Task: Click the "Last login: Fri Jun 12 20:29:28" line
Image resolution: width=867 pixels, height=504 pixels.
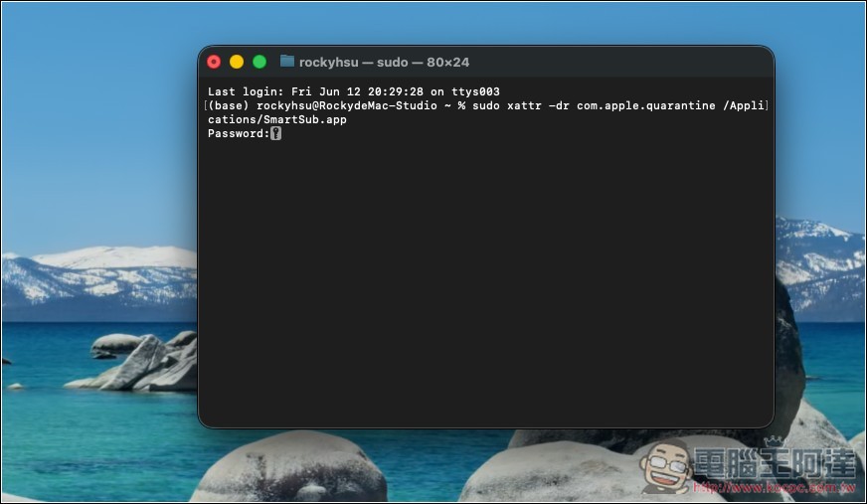Action: pyautogui.click(x=354, y=91)
